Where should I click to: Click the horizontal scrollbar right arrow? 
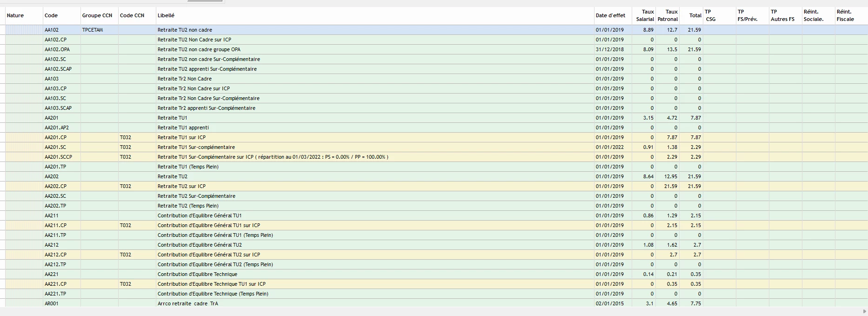pyautogui.click(x=864, y=311)
